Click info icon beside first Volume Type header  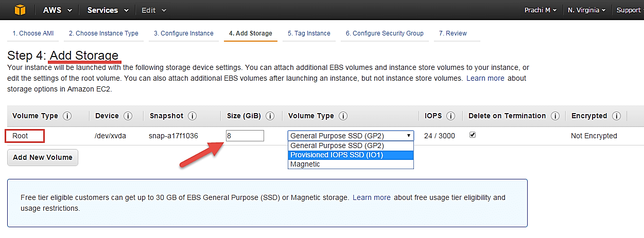coord(67,116)
